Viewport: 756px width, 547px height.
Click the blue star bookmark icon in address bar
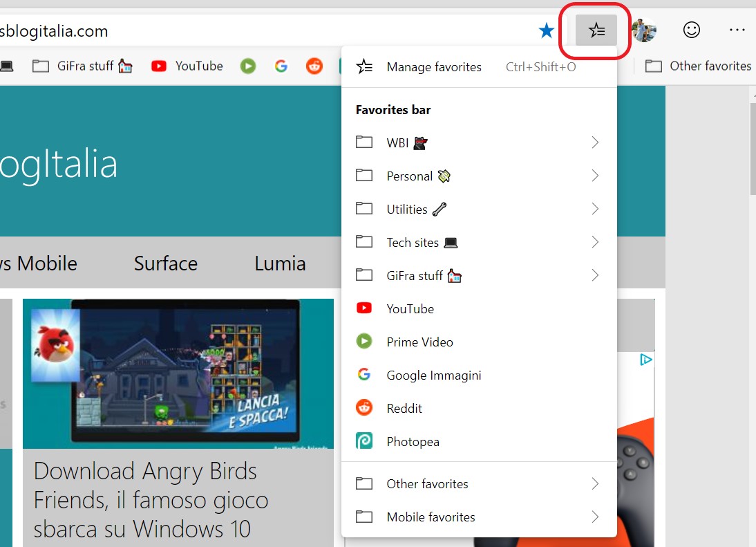(546, 30)
